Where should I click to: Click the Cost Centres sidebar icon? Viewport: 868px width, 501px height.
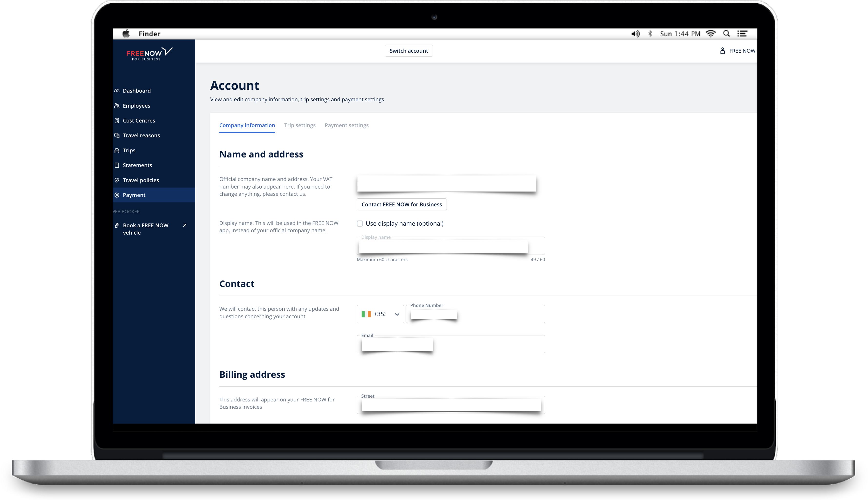[x=118, y=120]
